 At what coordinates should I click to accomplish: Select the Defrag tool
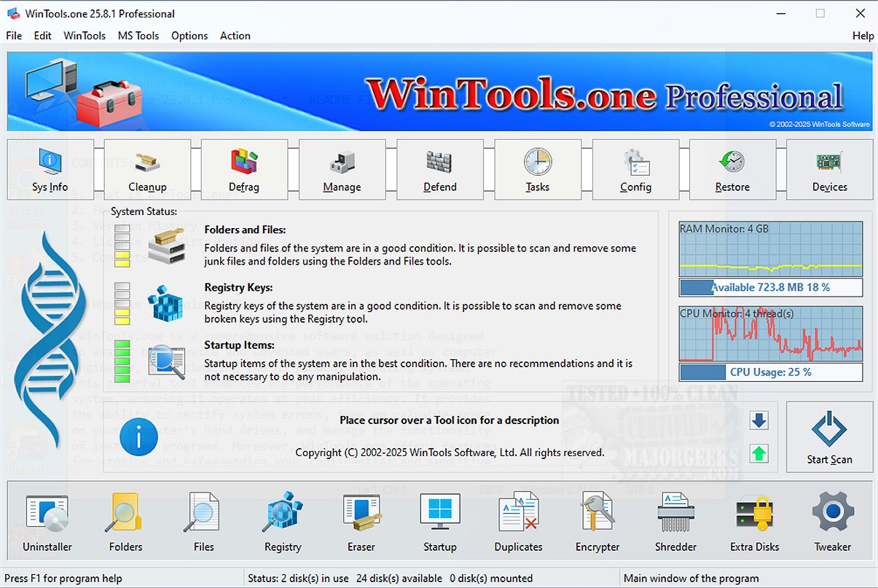(x=245, y=169)
